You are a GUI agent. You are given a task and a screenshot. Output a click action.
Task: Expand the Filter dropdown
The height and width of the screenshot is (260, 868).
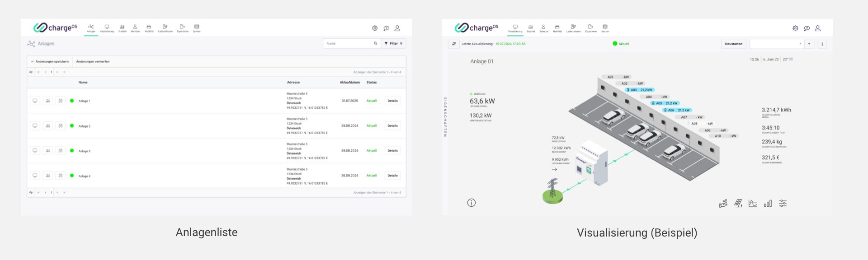[x=393, y=43]
